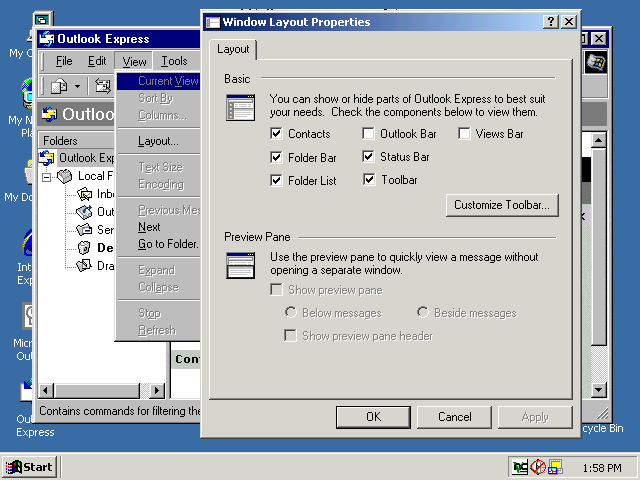Click the Inbox folder icon
The height and width of the screenshot is (480, 640).
pyautogui.click(x=84, y=194)
